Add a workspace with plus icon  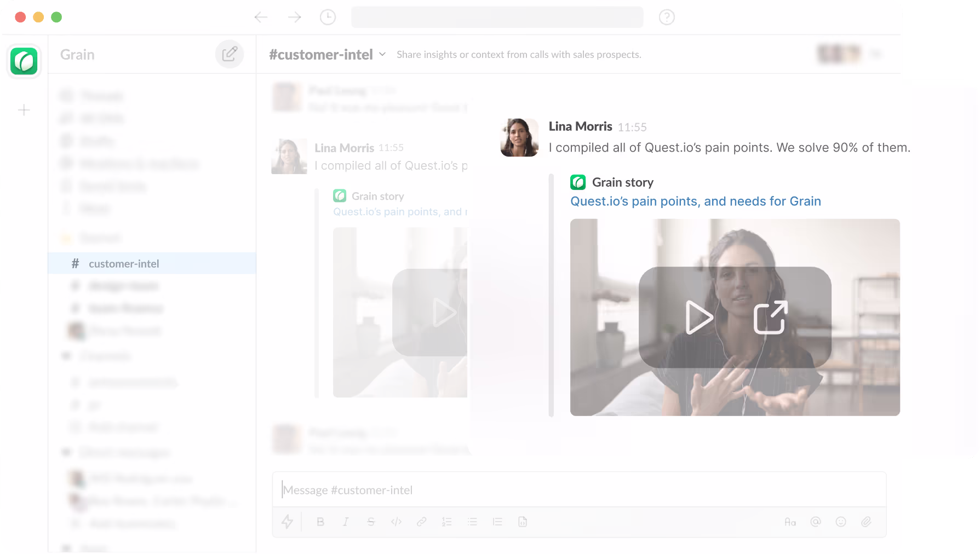(24, 110)
